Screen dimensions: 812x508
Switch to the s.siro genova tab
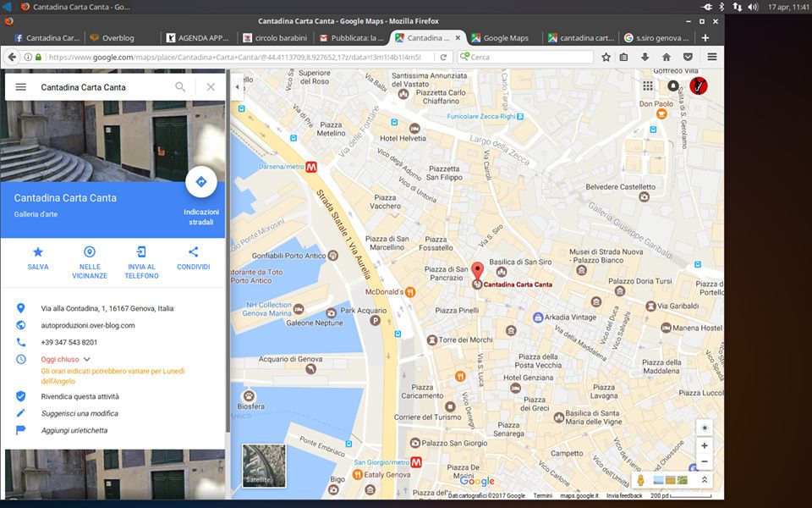click(656, 38)
